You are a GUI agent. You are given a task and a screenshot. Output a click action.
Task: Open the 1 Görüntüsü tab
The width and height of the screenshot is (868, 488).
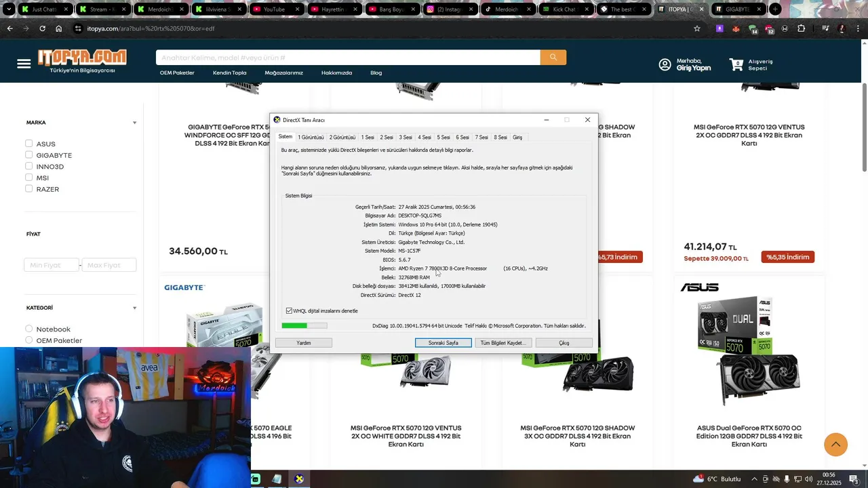pos(311,138)
